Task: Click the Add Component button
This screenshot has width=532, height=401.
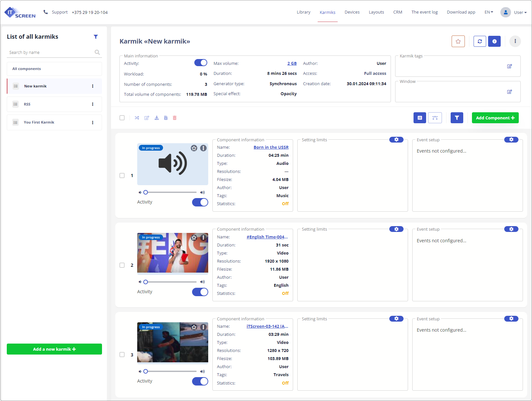Action: 495,118
